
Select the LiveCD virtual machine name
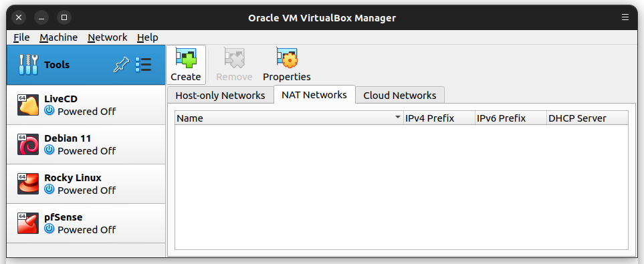tap(61, 99)
